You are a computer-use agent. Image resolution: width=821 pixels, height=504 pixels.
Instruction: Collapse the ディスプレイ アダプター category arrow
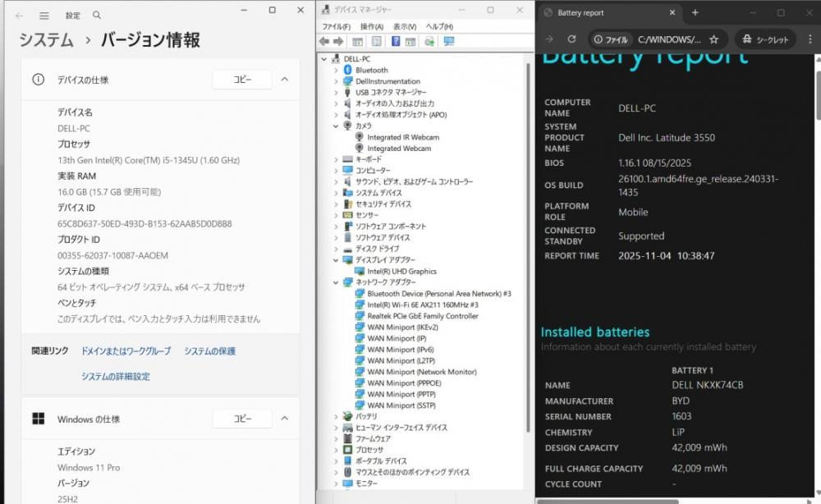coord(336,260)
